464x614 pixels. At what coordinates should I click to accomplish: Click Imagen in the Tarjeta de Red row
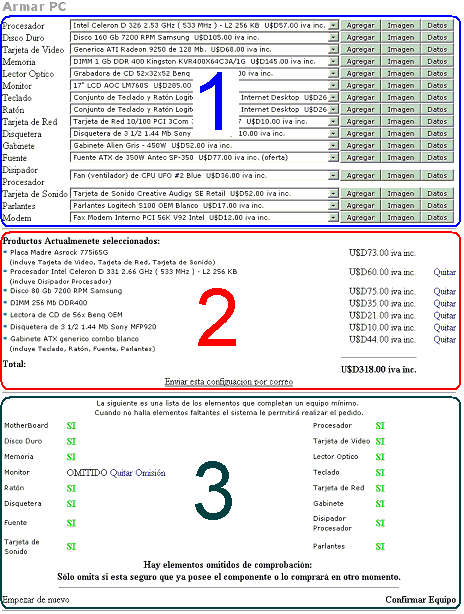tap(401, 122)
